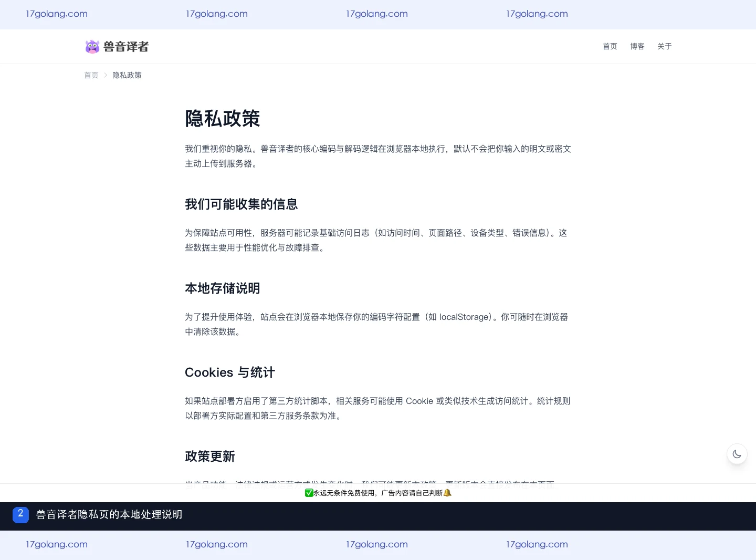Click the paragraph starting with 我们重视你的隐私
756x560 pixels.
[378, 156]
